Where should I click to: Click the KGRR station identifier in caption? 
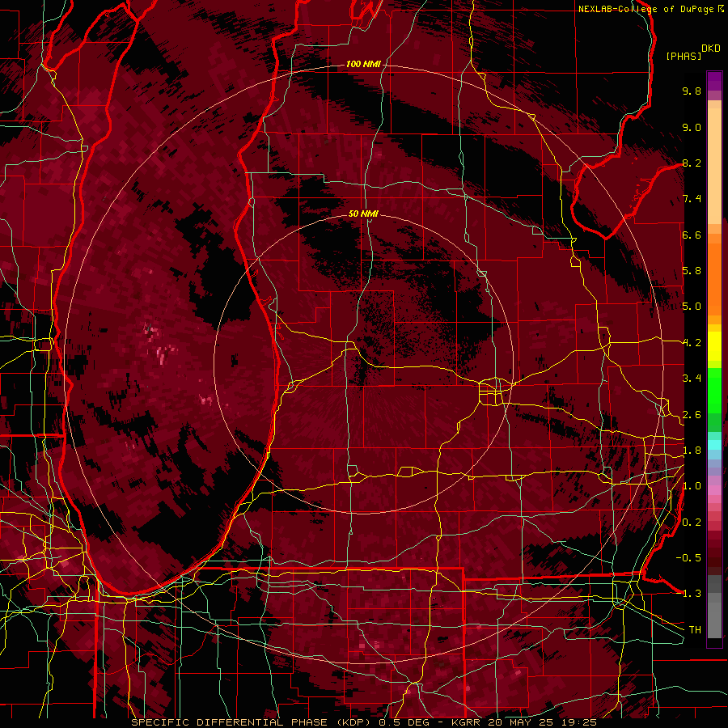coord(466,722)
